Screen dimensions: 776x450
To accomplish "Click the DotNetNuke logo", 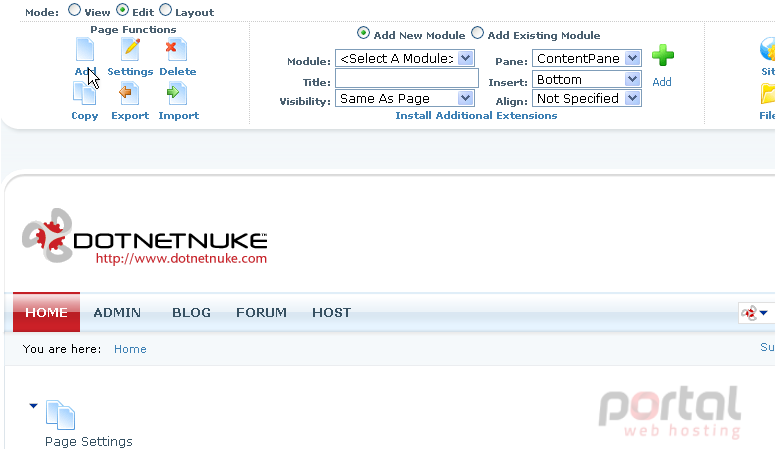I will pyautogui.click(x=145, y=236).
